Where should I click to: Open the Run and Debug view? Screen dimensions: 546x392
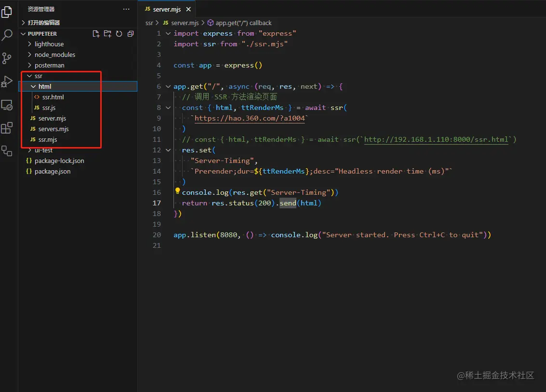(7, 81)
